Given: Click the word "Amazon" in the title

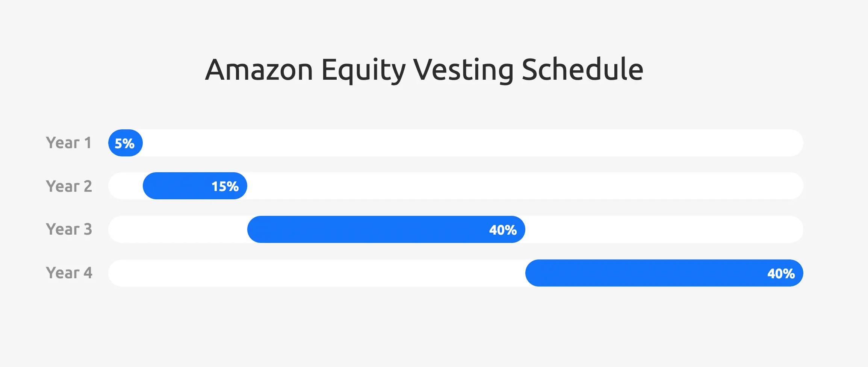Looking at the screenshot, I should click(x=259, y=70).
